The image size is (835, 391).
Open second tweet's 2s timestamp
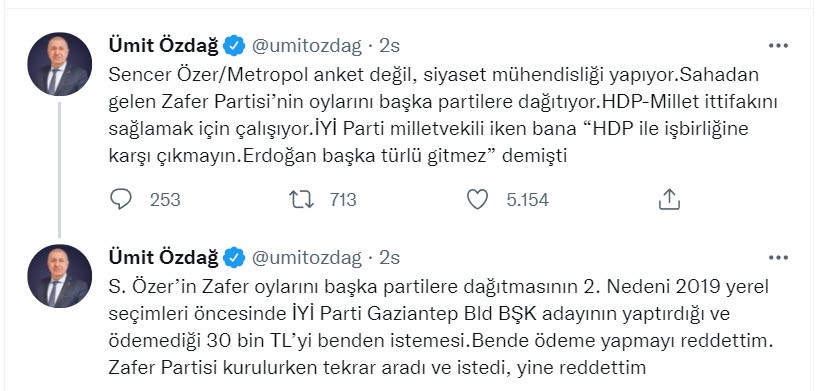click(389, 258)
